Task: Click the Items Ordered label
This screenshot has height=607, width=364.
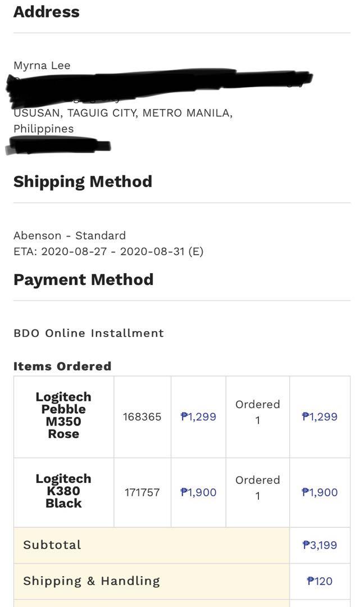Action: point(62,366)
